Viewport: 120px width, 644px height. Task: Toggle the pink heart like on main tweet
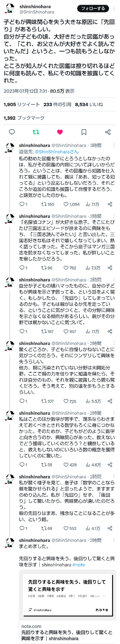60,132
